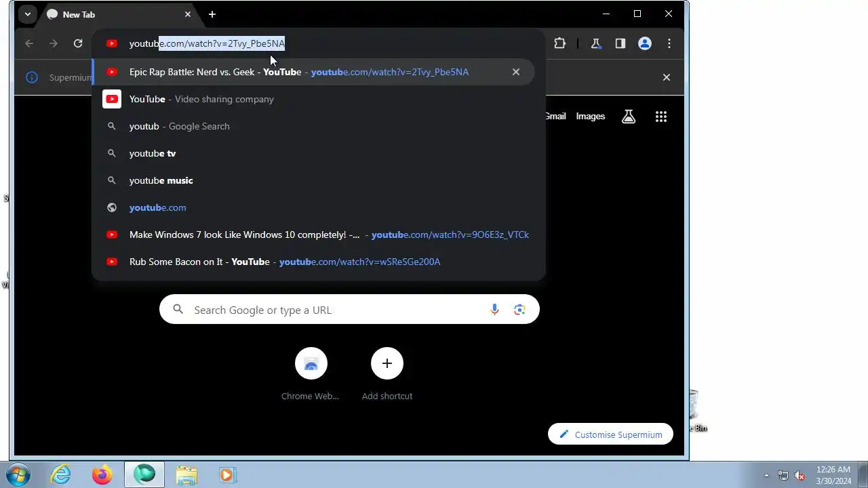Open the Windows Start menu
This screenshot has height=488, width=868.
(x=18, y=474)
